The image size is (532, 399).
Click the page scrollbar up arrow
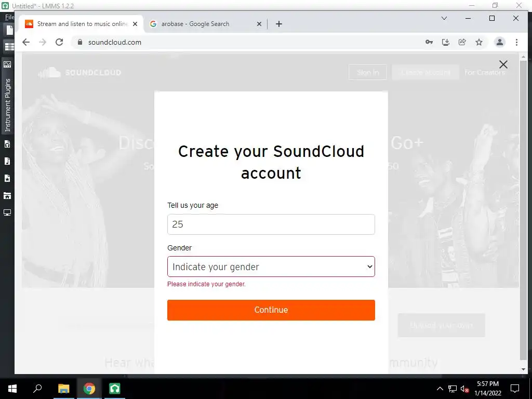(523, 57)
